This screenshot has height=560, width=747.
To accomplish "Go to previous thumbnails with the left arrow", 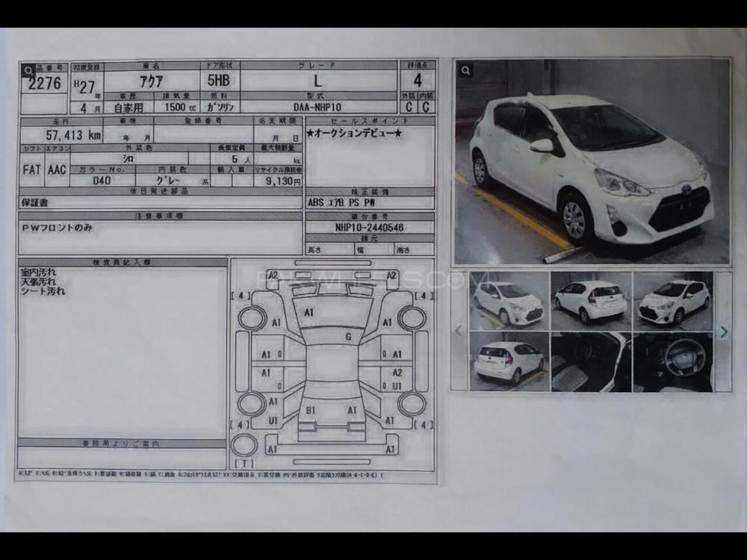I will 459,331.
